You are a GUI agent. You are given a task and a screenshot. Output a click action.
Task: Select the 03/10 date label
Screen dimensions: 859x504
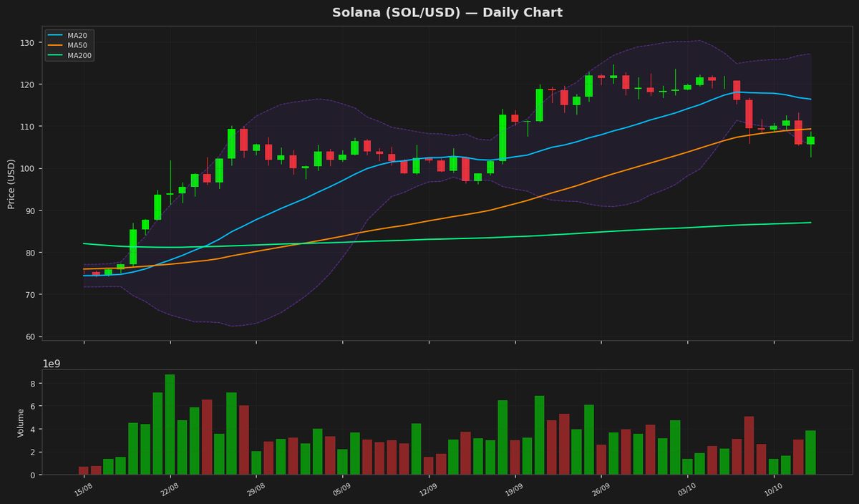[x=686, y=490]
